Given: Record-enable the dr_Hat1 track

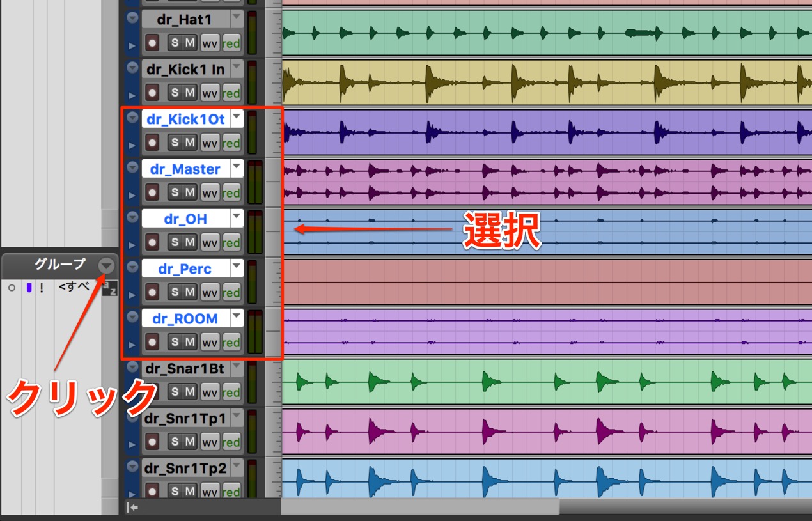Looking at the screenshot, I should coord(152,43).
